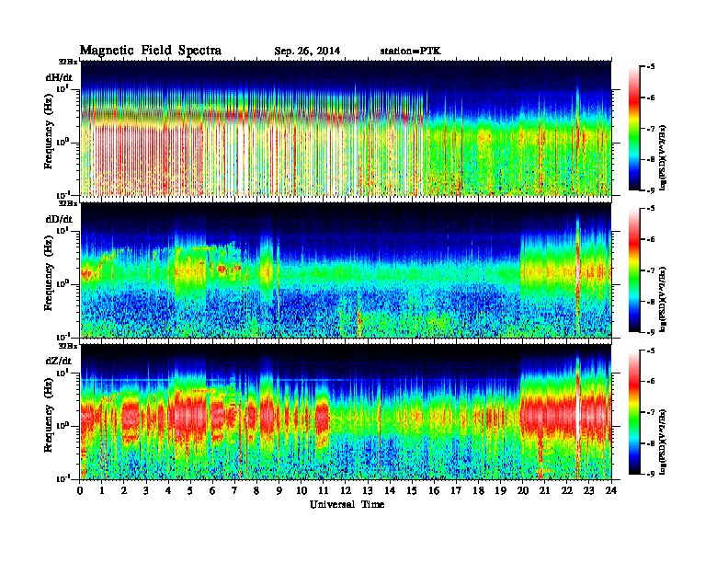The width and height of the screenshot is (728, 563).
Task: Click hour 10 on the time axis
Action: coord(301,490)
